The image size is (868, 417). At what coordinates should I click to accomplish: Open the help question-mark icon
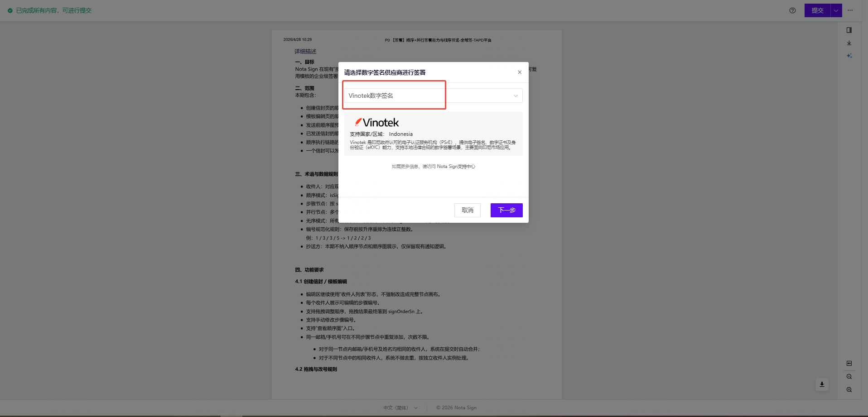[x=792, y=10]
